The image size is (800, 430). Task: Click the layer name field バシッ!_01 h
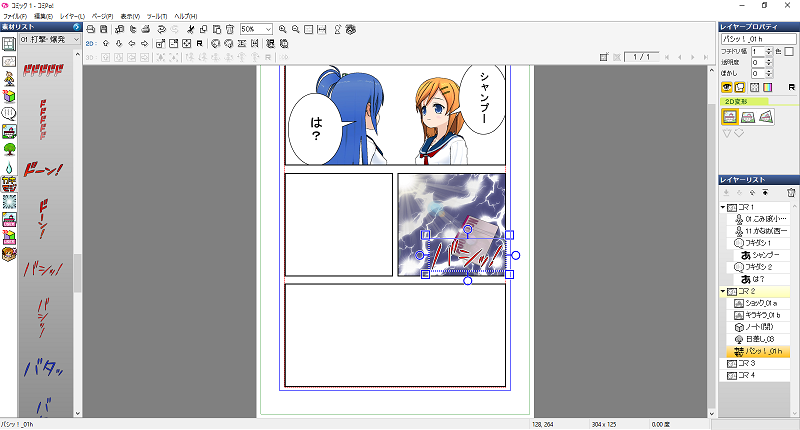(x=758, y=39)
